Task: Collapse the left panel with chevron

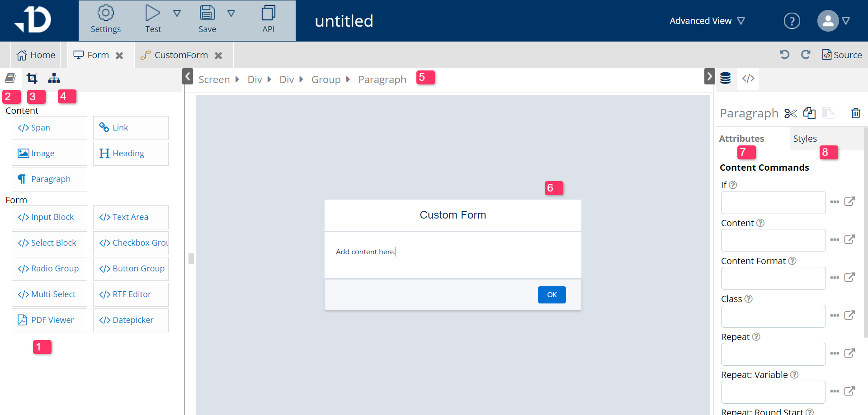Action: coord(188,76)
